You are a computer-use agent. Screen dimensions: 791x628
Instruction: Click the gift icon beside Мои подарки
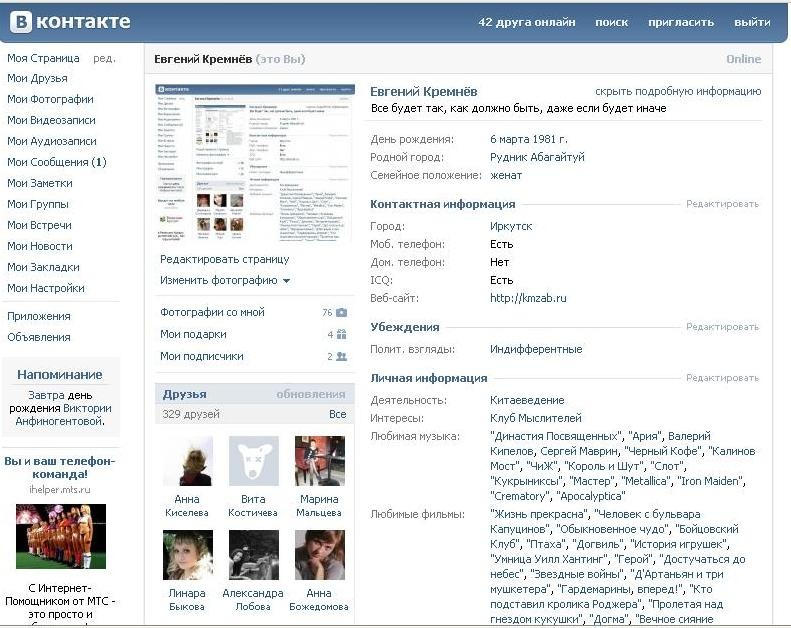click(341, 335)
